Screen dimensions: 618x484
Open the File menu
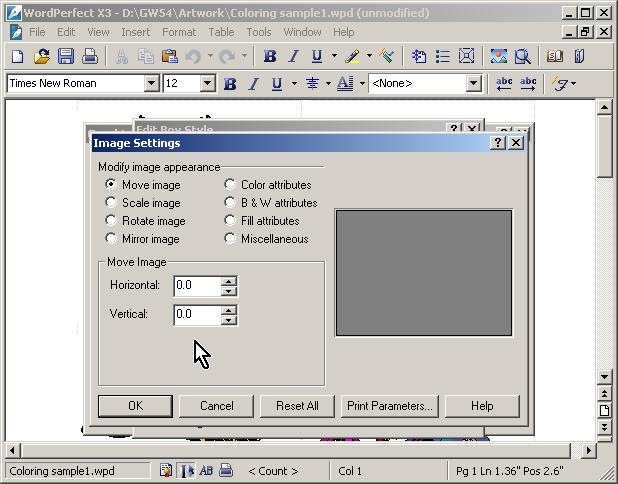click(x=37, y=32)
